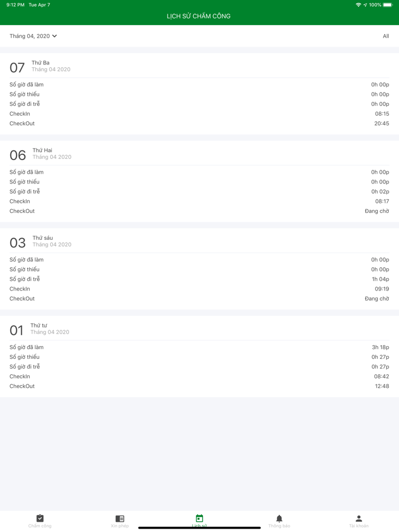Screen dimensions: 399x532
Task: Click the All filter option
Action: 385,35
